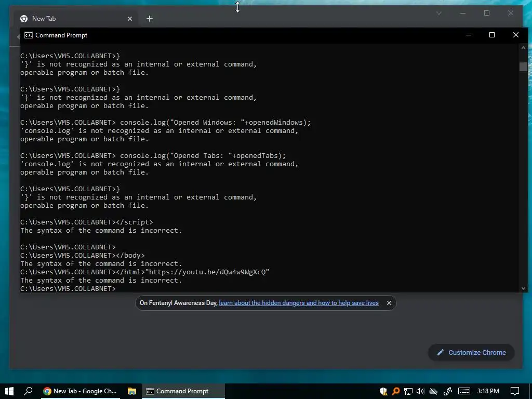Open the volume speaker tray icon
This screenshot has height=399, width=532.
point(420,391)
